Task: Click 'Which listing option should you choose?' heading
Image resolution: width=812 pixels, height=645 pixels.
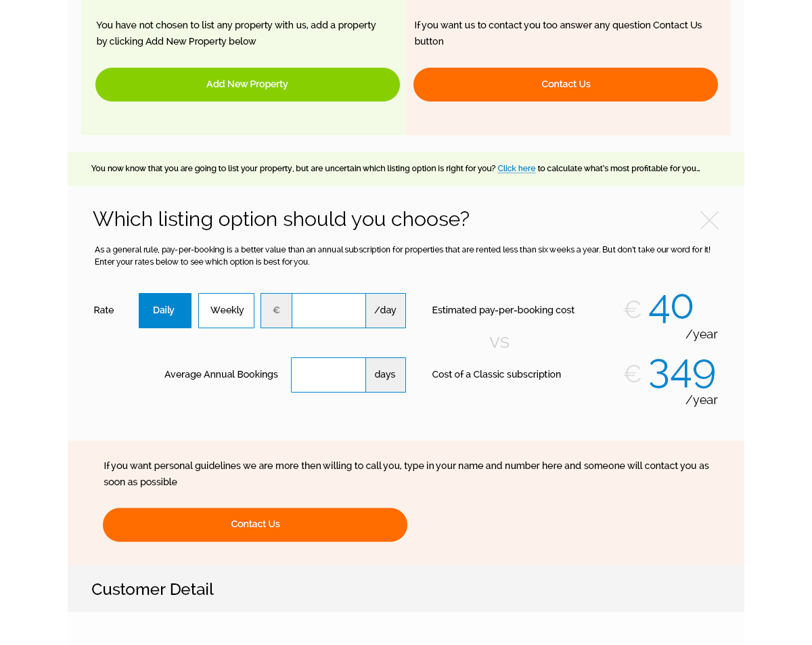Action: point(281,219)
